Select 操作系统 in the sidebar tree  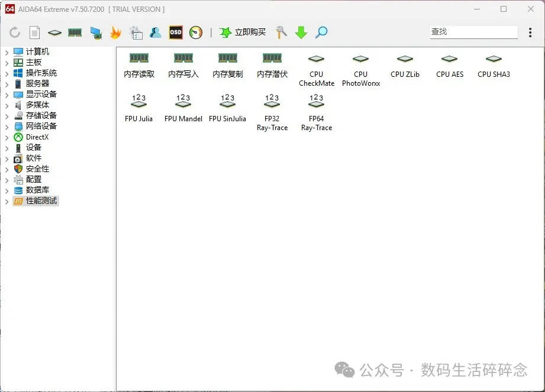pyautogui.click(x=35, y=73)
